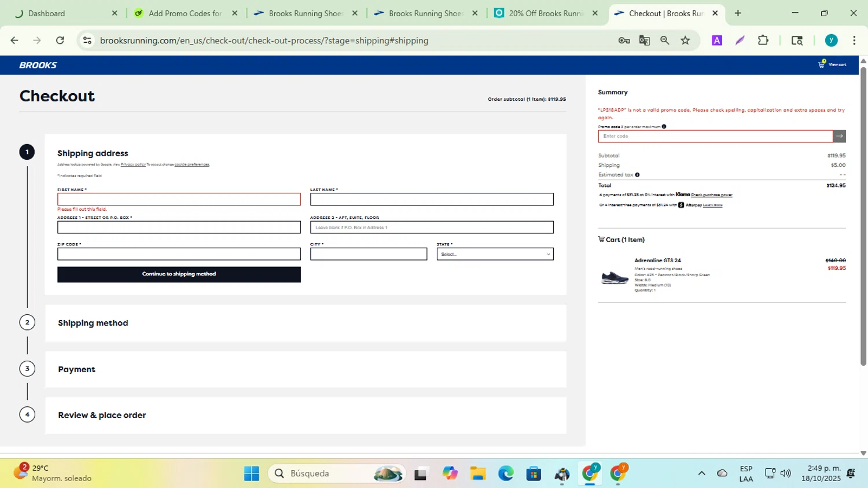Image resolution: width=868 pixels, height=488 pixels.
Task: Go back with browser back arrow
Action: (14, 40)
